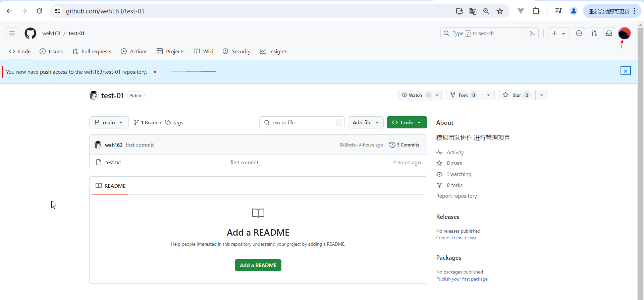The height and width of the screenshot is (300, 644).
Task: Click the weh163 owner avatar beside test-01
Action: [x=94, y=96]
